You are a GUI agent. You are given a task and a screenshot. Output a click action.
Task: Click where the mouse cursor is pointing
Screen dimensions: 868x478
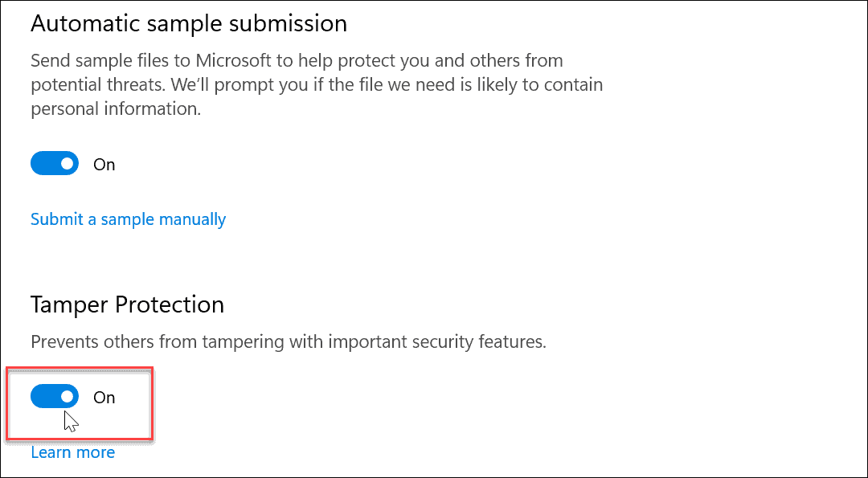click(66, 418)
